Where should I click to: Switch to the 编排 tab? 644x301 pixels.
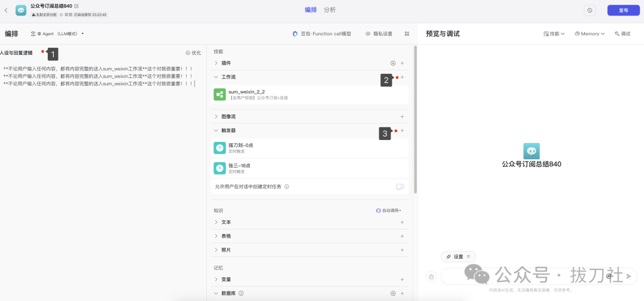pyautogui.click(x=311, y=10)
